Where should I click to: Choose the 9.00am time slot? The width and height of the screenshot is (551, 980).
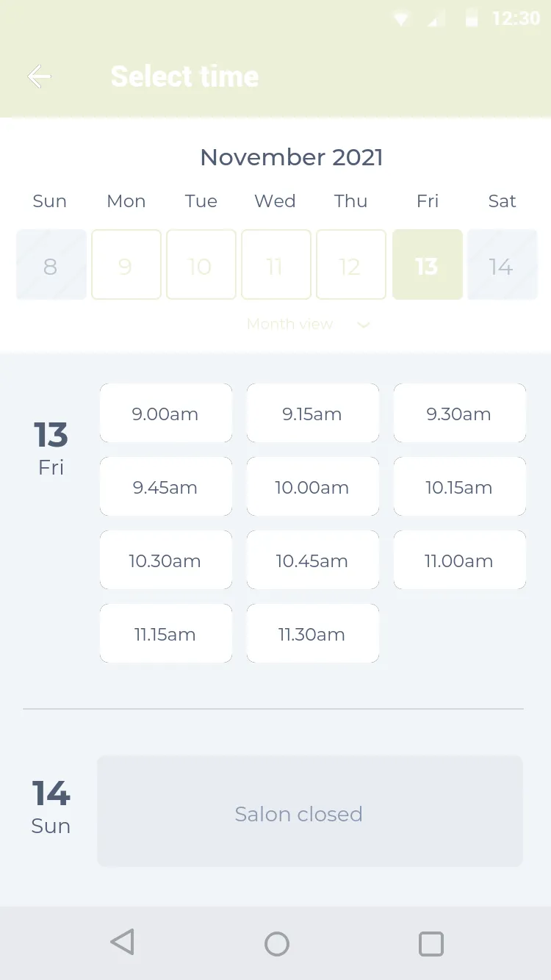coord(166,413)
